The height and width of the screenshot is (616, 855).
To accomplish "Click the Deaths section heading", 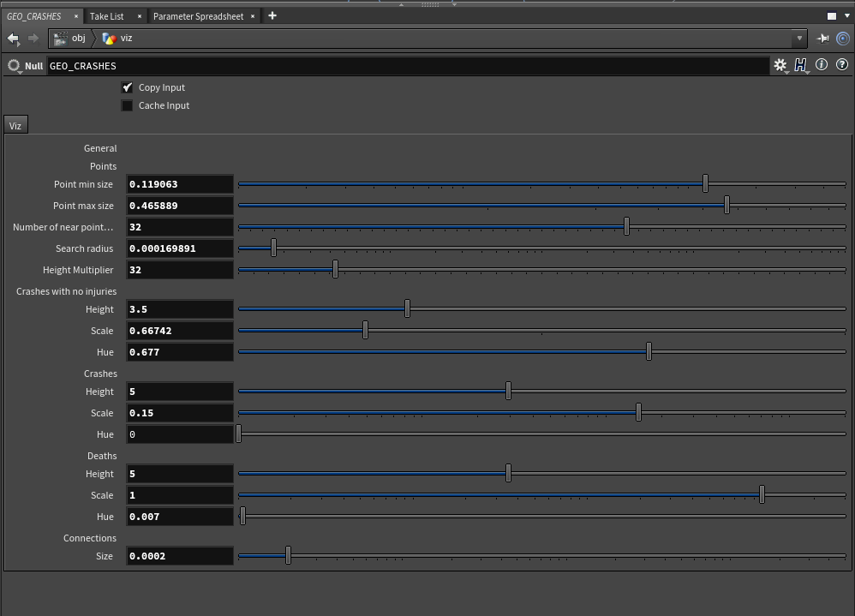I will (102, 456).
